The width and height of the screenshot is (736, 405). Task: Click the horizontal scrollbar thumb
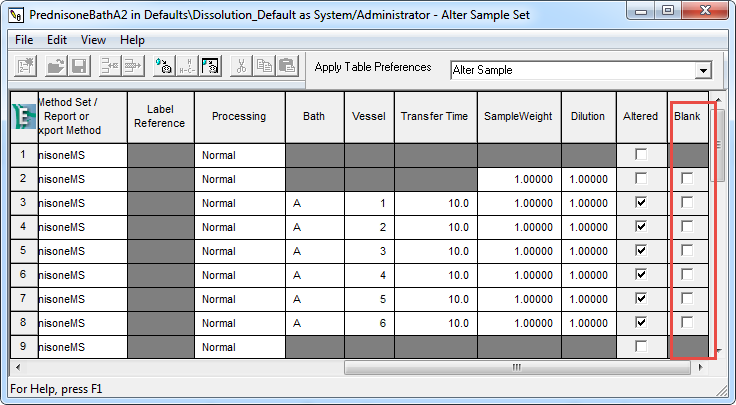click(x=517, y=367)
